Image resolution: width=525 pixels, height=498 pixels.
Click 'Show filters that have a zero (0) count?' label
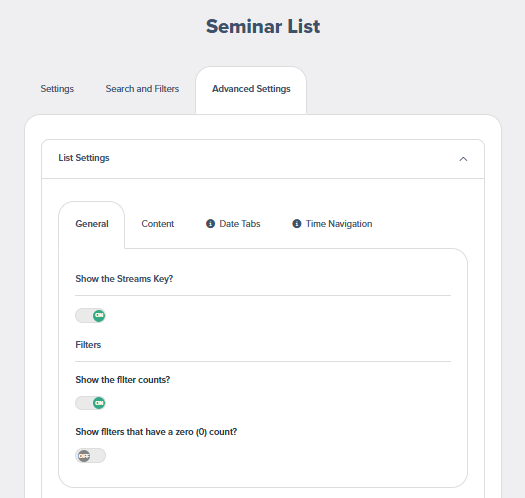point(156,432)
